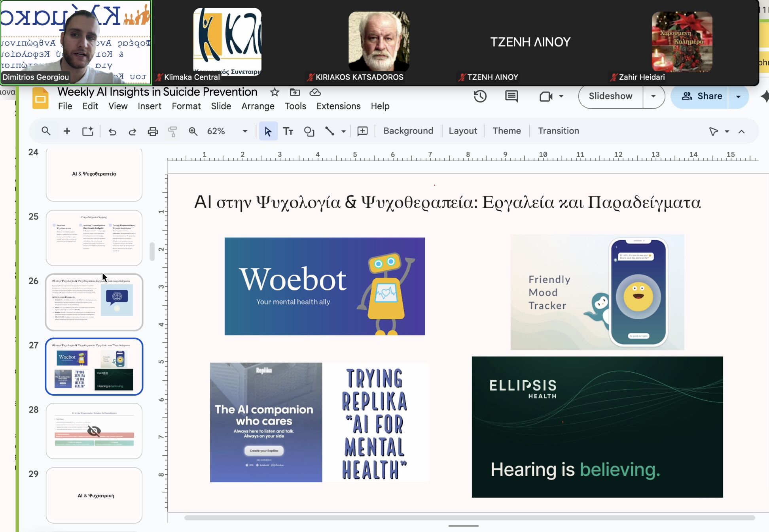Open the Edit menu
The height and width of the screenshot is (532, 769).
[90, 106]
